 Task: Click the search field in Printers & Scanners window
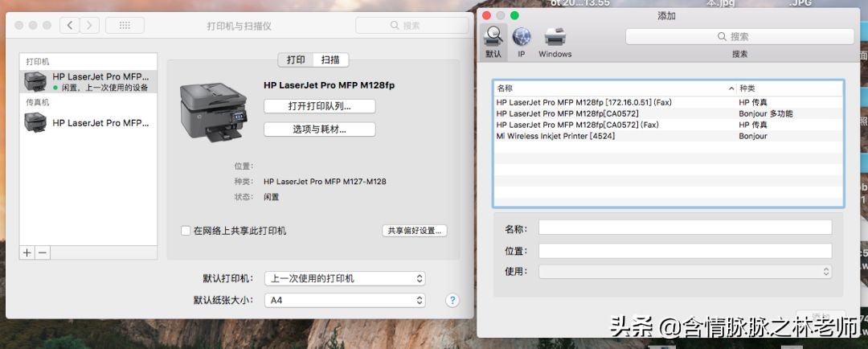tap(411, 26)
